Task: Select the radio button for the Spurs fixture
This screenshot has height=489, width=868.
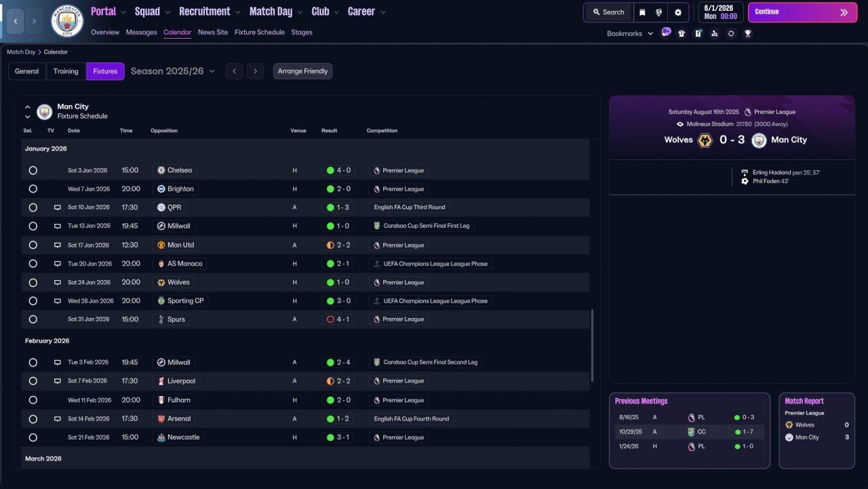Action: point(33,319)
